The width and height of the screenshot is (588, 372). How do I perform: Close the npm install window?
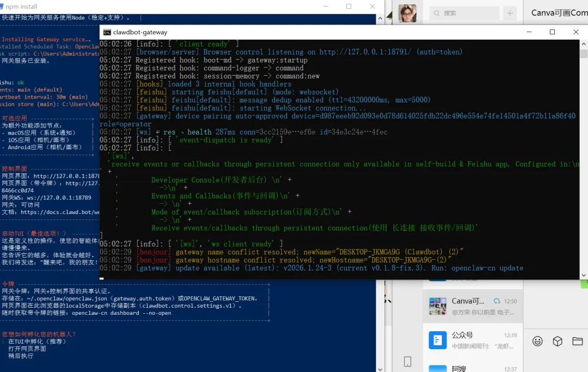[372, 7]
